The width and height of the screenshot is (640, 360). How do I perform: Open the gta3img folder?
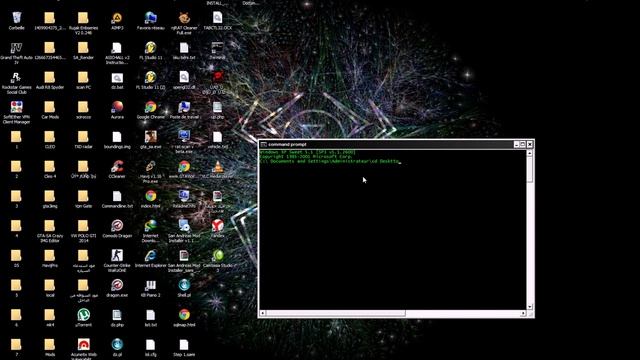click(50, 196)
